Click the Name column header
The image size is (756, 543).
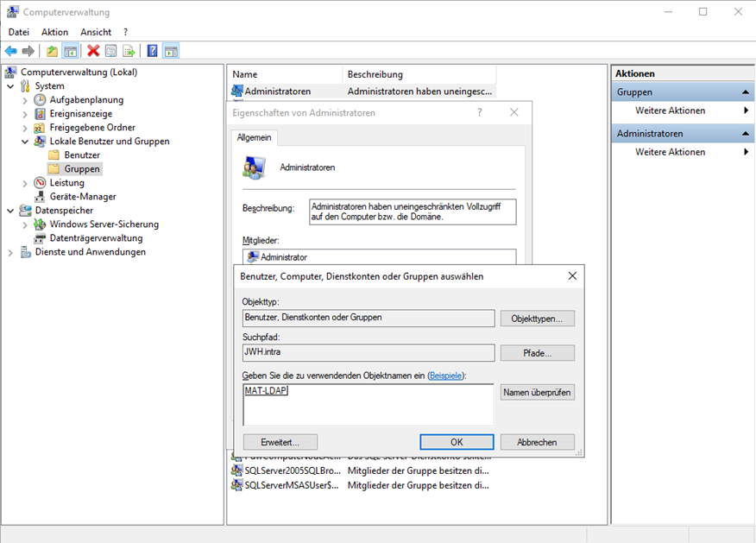point(285,74)
